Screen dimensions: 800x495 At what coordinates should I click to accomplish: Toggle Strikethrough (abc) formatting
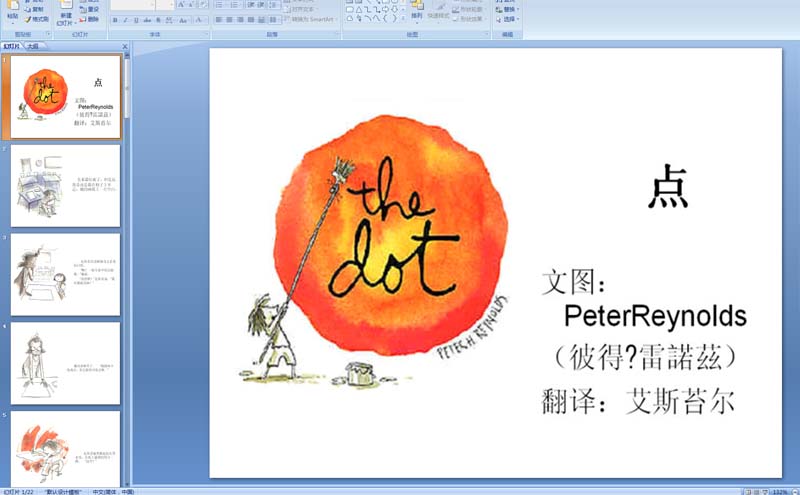(x=147, y=20)
